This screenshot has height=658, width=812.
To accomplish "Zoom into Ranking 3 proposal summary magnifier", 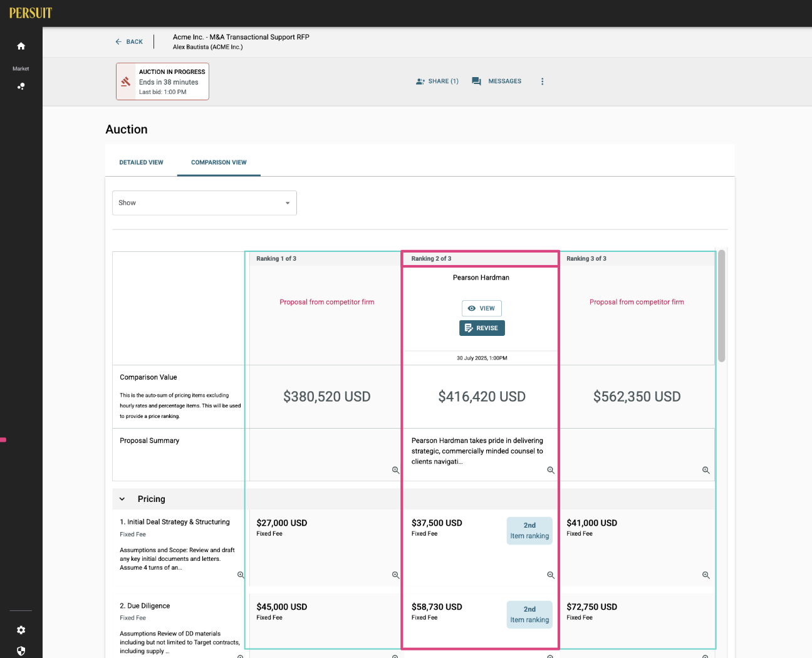I will (705, 470).
